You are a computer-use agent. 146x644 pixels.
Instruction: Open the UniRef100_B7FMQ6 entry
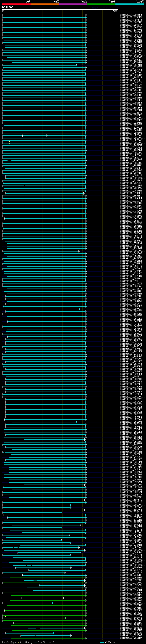coord(131,30)
